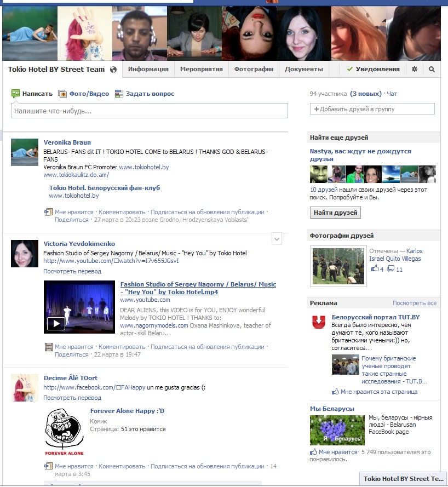This screenshot has width=448, height=487.
Task: Click the thumbs-up icon on friends' photo
Action: (375, 268)
